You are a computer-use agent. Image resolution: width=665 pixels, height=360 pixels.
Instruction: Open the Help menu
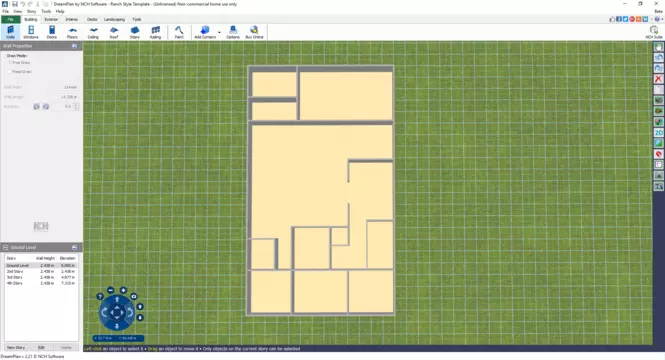pos(60,11)
